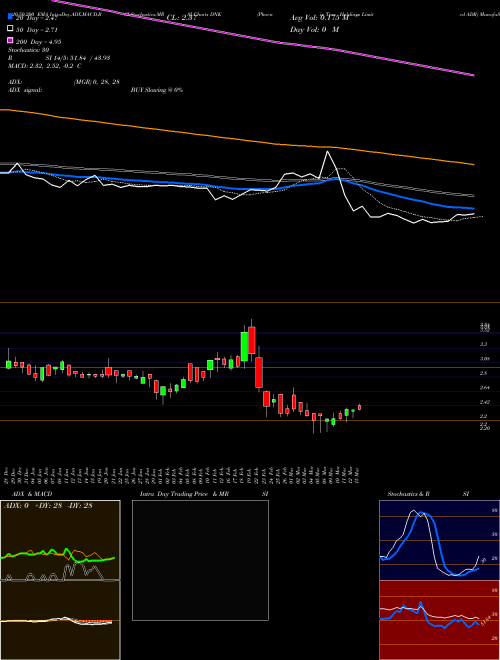
Task: Click the 'Stochastics: 39' readout
Action: point(28,50)
